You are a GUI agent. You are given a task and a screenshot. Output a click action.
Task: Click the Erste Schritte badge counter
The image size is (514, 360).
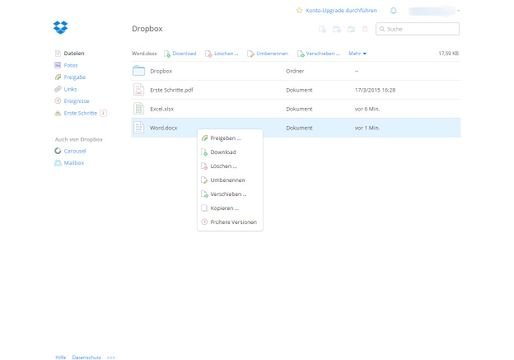pos(103,113)
